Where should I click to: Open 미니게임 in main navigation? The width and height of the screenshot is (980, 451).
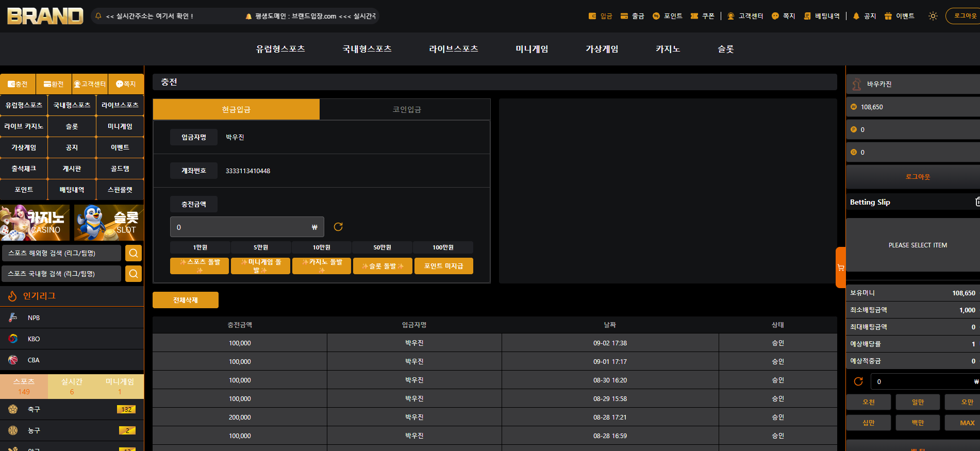pyautogui.click(x=531, y=49)
